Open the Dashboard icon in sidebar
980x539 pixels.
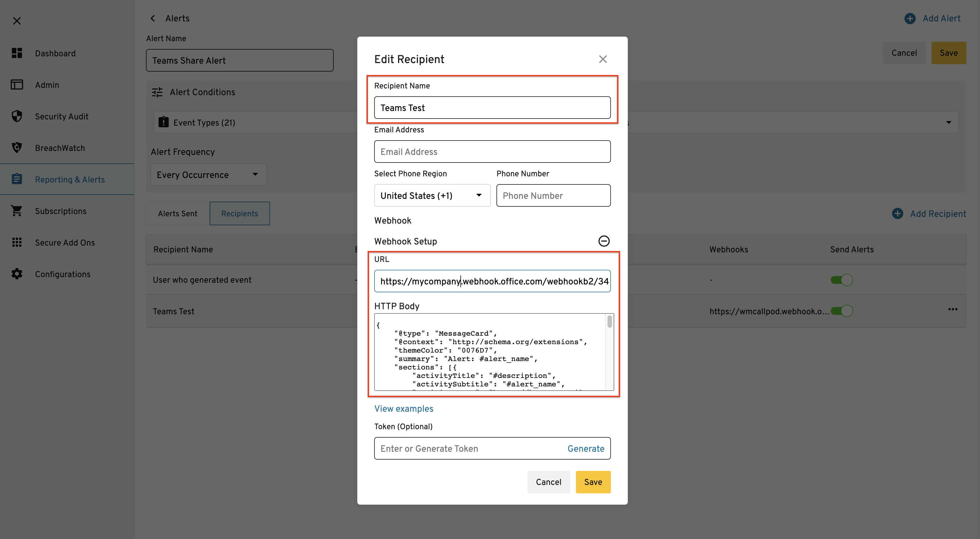(x=17, y=53)
